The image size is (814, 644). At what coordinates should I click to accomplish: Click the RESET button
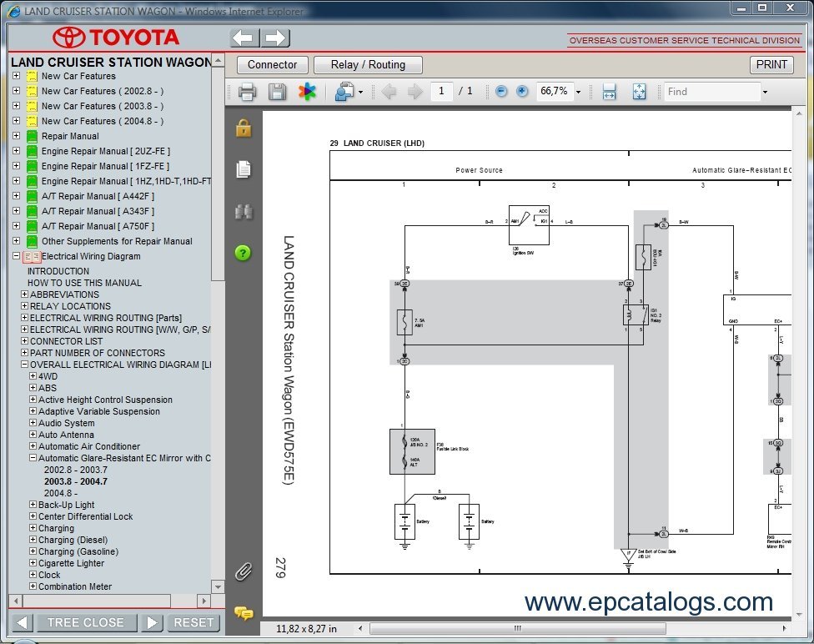click(193, 622)
